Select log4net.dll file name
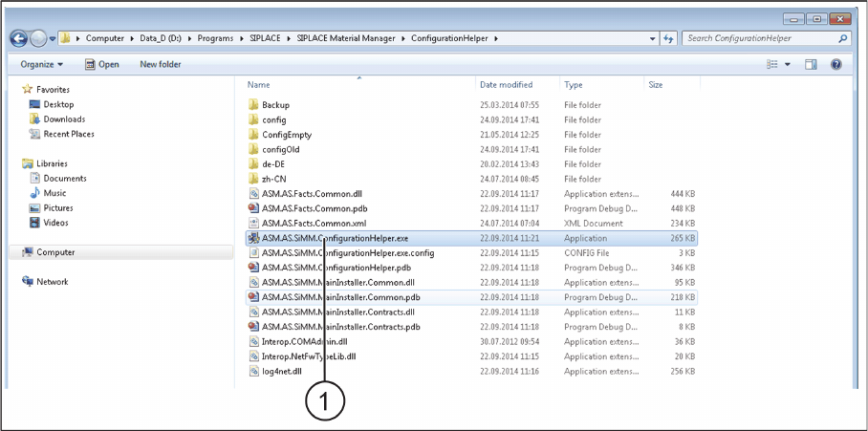Screen dimensions: 868x431 coord(282,371)
